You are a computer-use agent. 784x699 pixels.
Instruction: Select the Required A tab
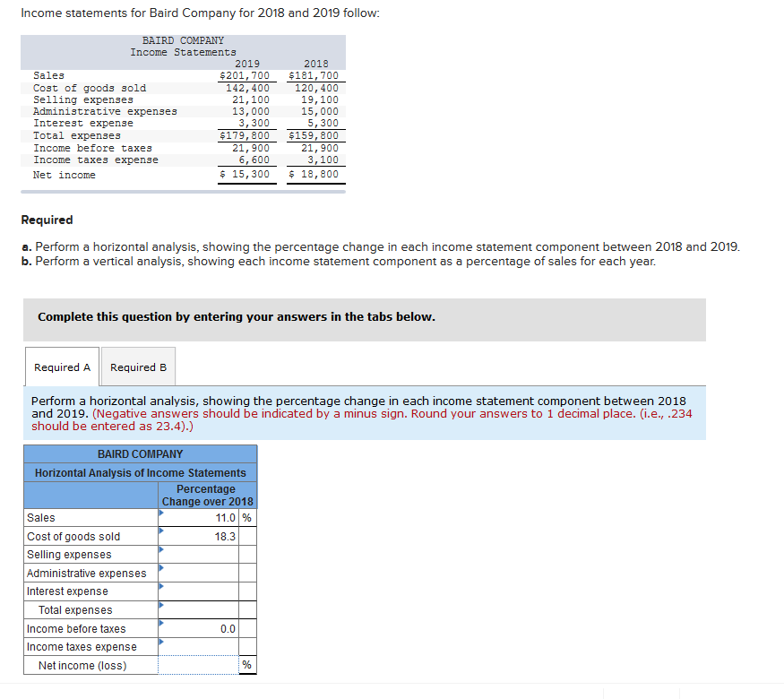61,367
